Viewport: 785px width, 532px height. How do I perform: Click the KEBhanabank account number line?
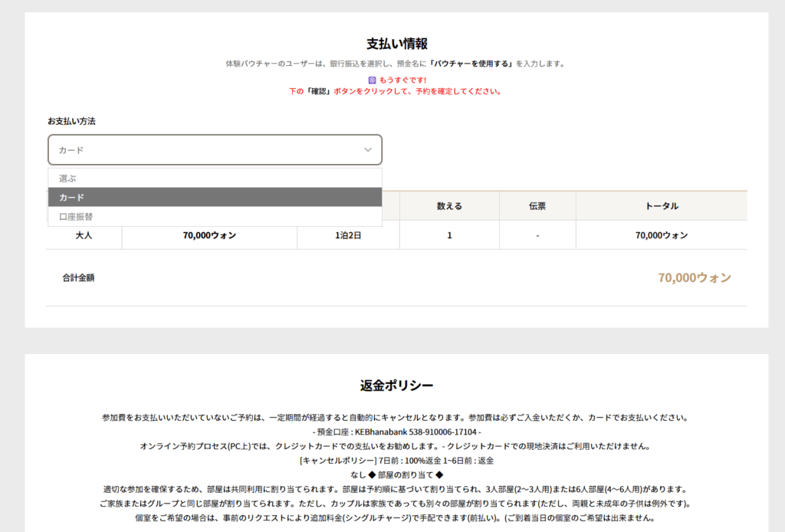396,432
